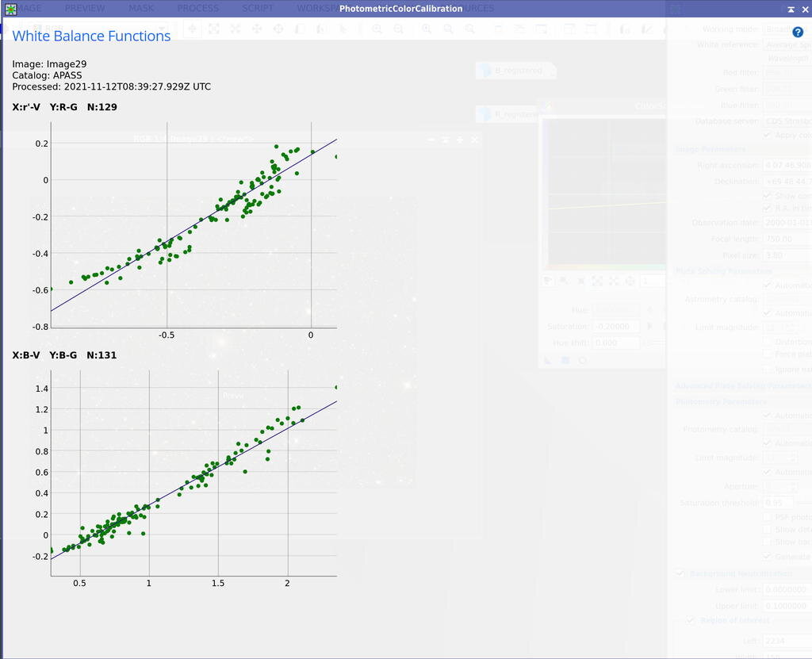812x659 pixels.
Task: Click the 'N:129' star count
Action: click(x=102, y=107)
